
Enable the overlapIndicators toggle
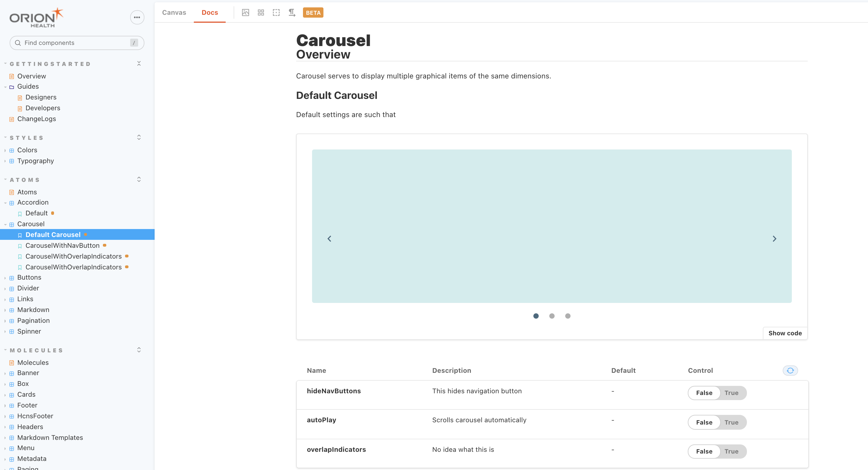point(731,451)
